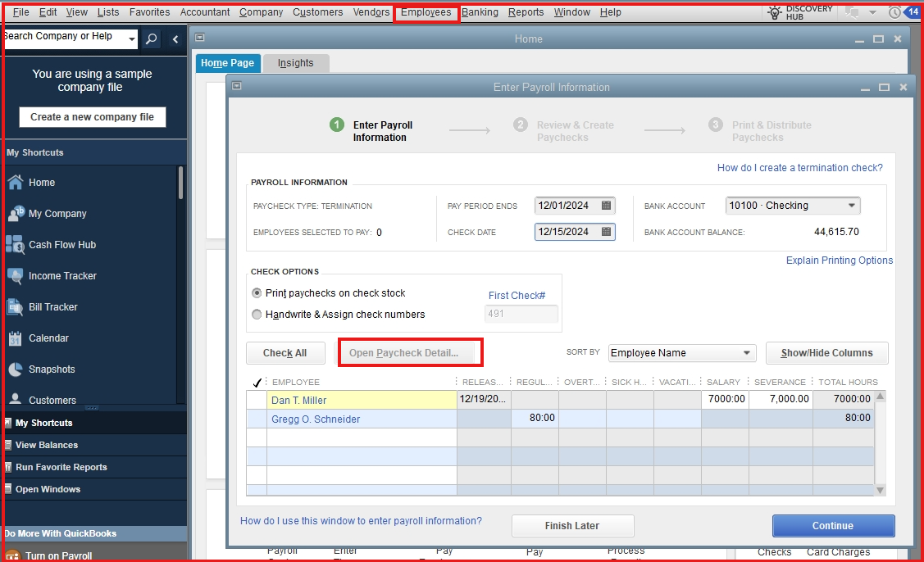Expand the Bank Account dropdown
Screen dimensions: 924x562
click(852, 206)
